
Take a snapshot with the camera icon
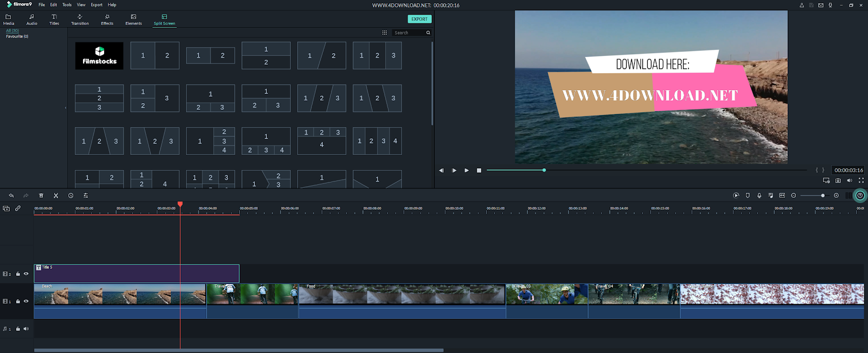pos(838,180)
